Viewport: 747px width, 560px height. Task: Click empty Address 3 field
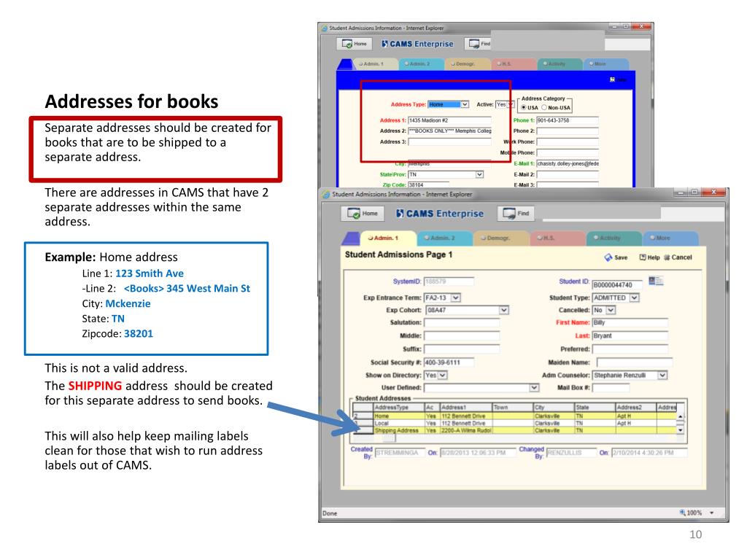(449, 141)
